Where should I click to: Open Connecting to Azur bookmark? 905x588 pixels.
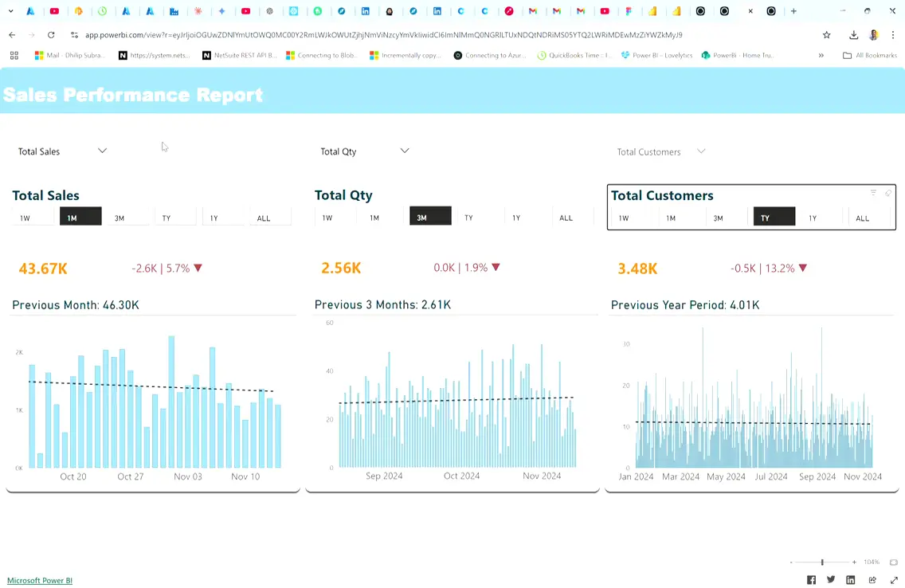pos(489,56)
